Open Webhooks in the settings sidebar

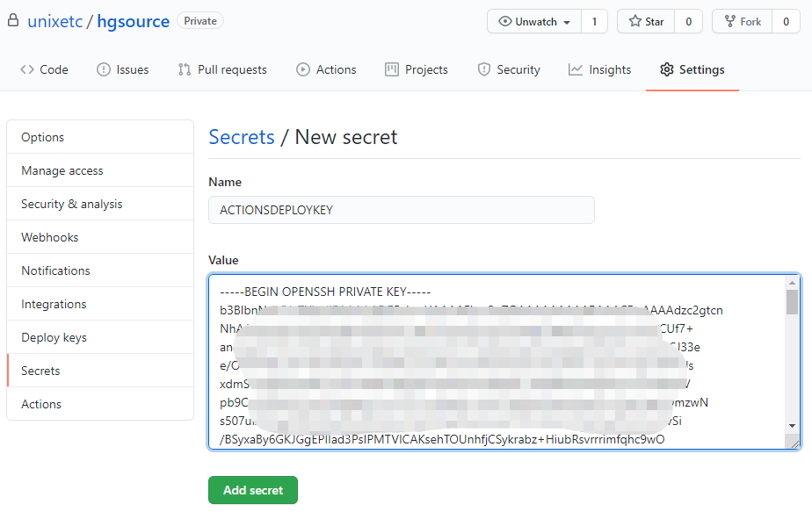pos(53,237)
